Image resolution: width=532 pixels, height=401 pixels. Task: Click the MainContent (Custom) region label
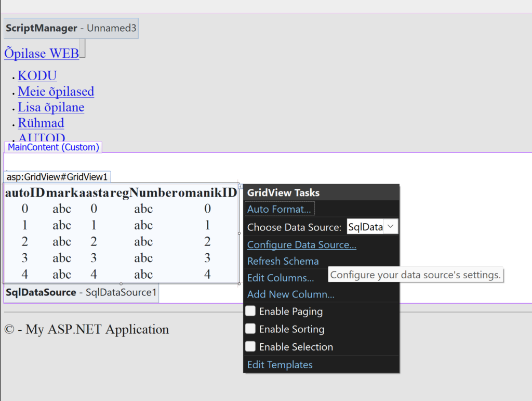point(53,147)
